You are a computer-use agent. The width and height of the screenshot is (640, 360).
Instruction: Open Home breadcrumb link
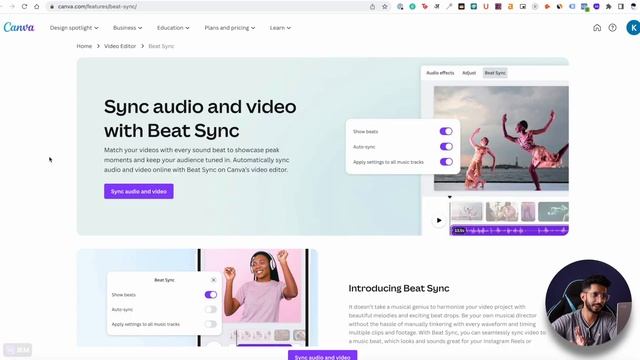pyautogui.click(x=84, y=46)
